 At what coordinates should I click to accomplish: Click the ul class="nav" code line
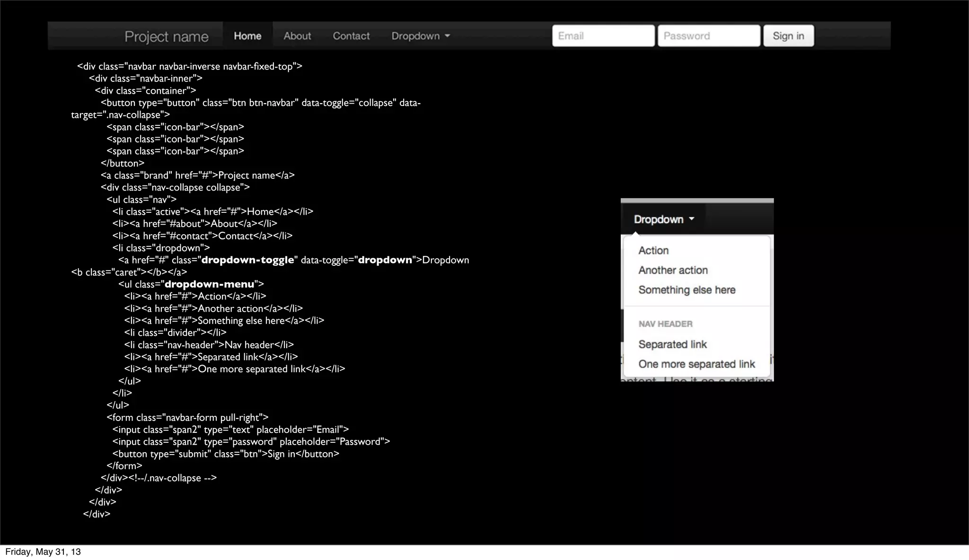pyautogui.click(x=141, y=200)
